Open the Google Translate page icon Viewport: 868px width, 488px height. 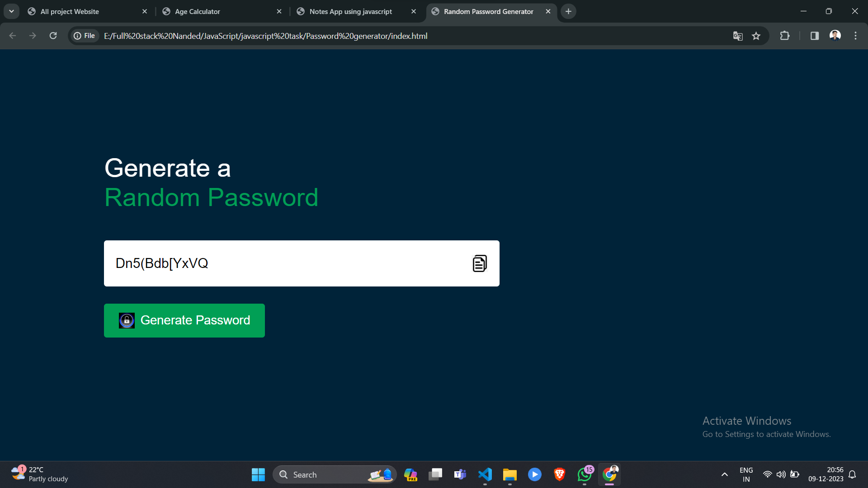(738, 36)
